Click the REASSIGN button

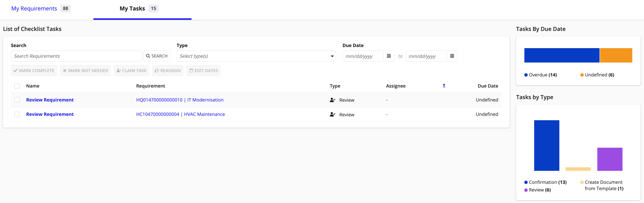click(x=168, y=70)
